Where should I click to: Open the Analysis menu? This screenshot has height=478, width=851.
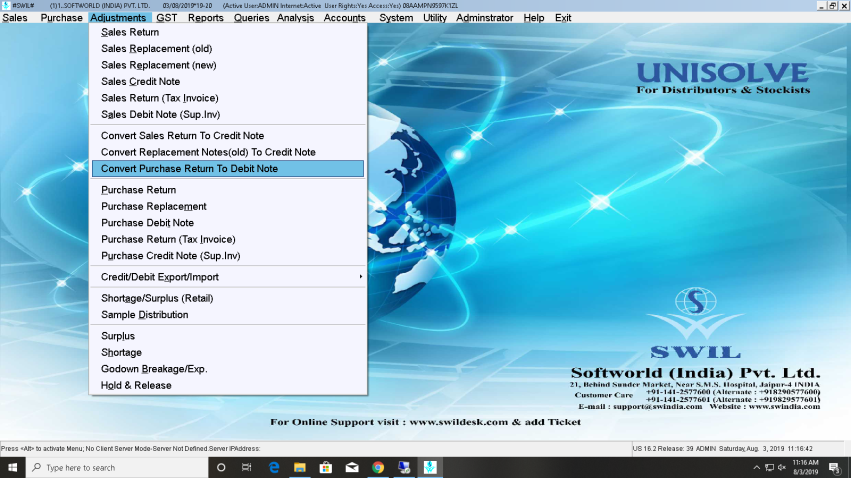(295, 18)
